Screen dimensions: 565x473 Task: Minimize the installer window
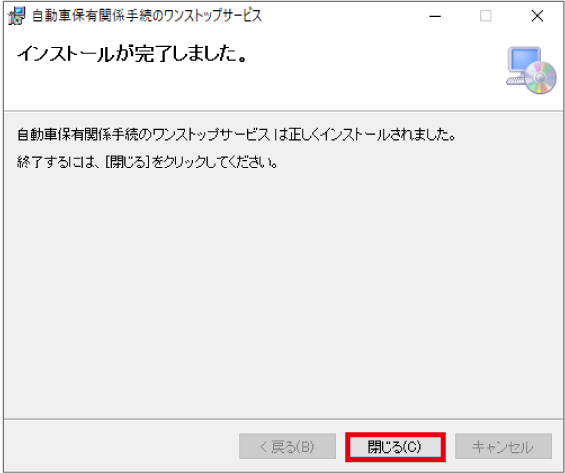click(x=435, y=16)
